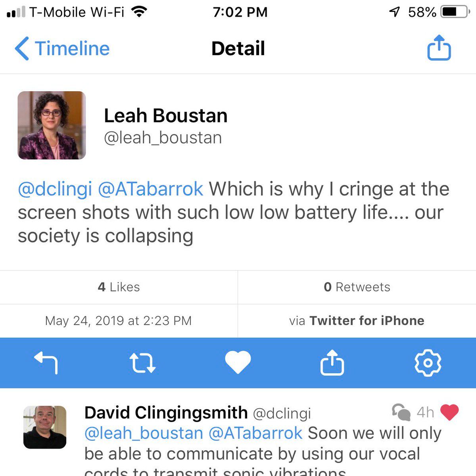Toggle red heart on David's reply
The height and width of the screenshot is (476, 476).
[449, 413]
